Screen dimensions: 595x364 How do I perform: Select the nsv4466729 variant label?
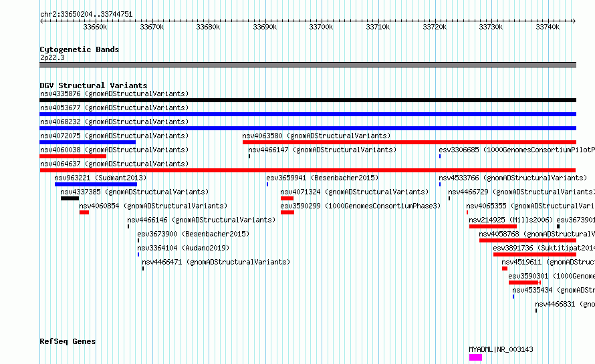(521, 192)
